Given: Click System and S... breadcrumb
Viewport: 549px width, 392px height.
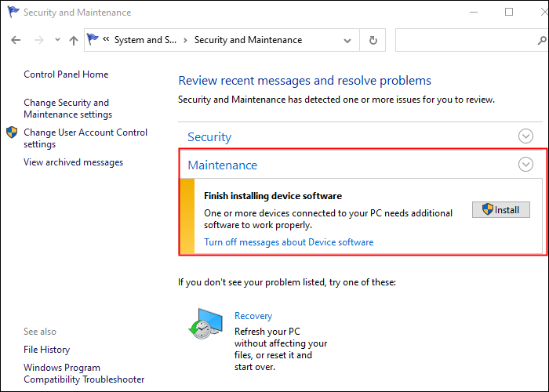Looking at the screenshot, I should (145, 40).
